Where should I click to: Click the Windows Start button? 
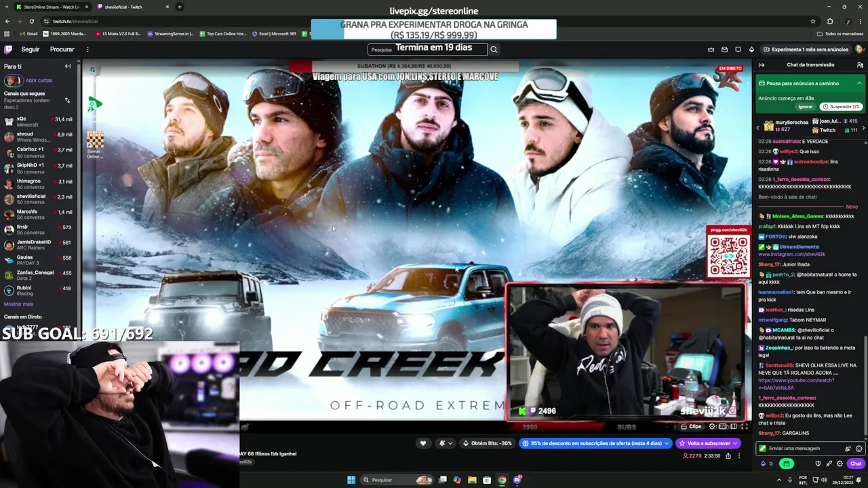click(351, 480)
